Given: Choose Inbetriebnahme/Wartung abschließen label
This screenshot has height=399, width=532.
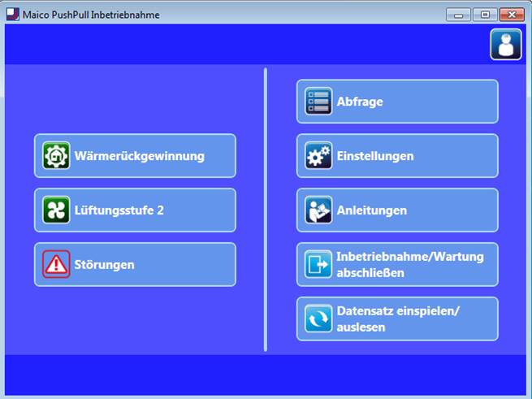Looking at the screenshot, I should coord(410,265).
